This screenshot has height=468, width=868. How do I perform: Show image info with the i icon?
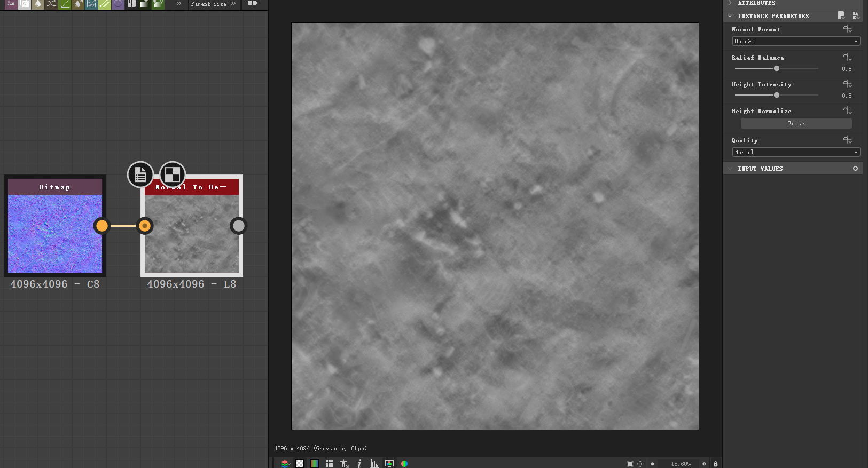[359, 463]
